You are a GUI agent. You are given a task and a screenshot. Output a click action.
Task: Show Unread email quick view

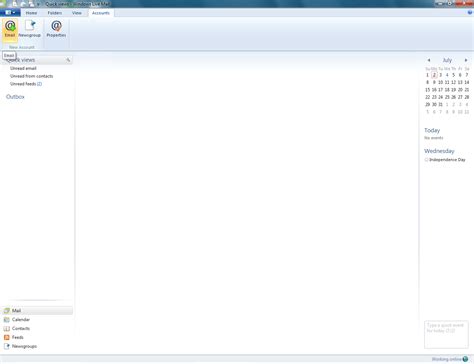click(23, 68)
